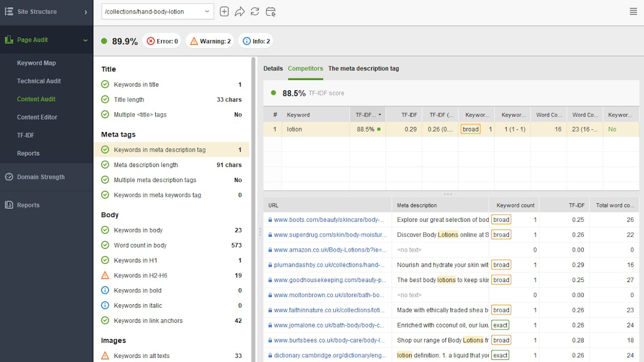Open the www.superdrug.com competitor link

click(330, 235)
